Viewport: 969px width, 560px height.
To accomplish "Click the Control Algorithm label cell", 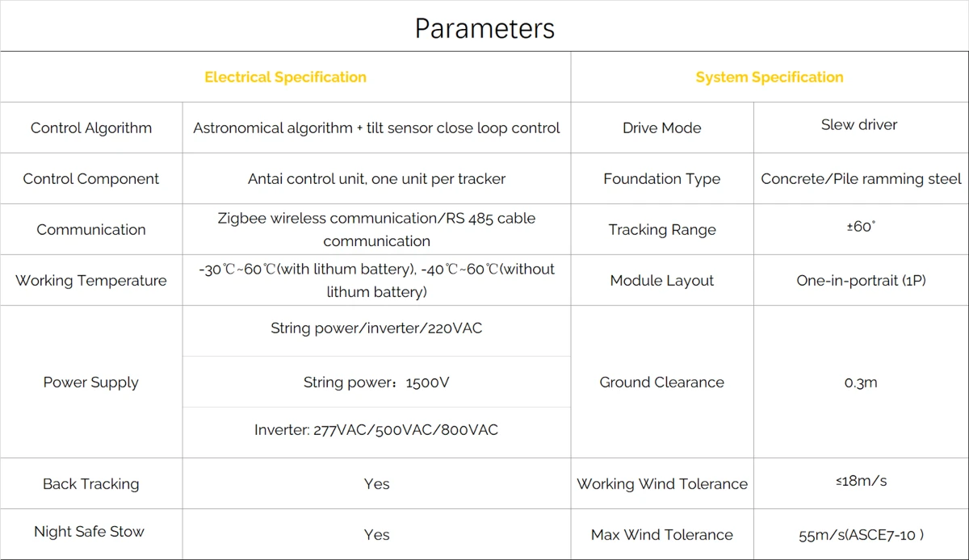I will click(x=91, y=127).
